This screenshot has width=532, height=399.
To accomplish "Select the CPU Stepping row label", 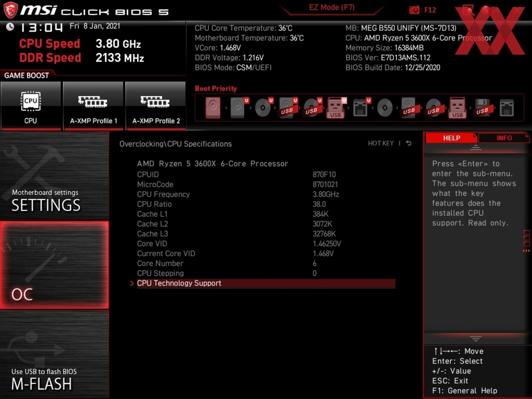I will click(x=160, y=273).
